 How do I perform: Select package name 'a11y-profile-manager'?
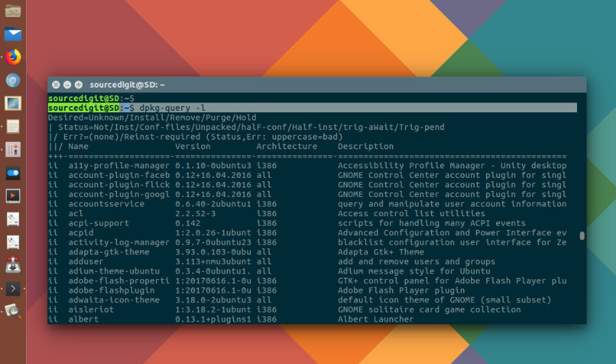tap(118, 166)
